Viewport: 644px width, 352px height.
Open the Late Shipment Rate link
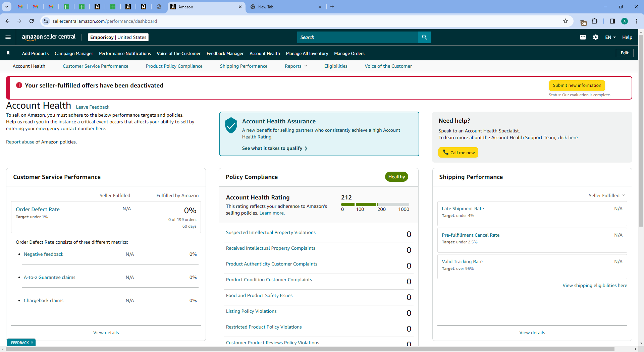(x=463, y=209)
